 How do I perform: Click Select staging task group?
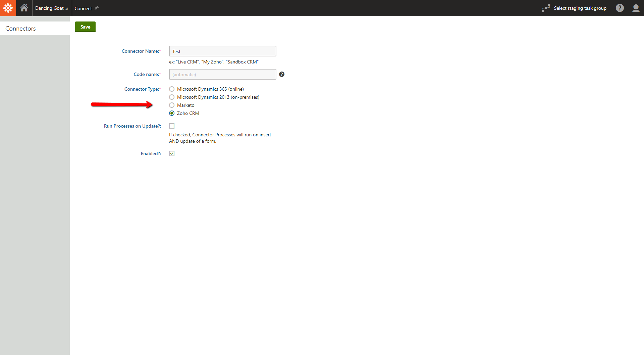point(580,8)
